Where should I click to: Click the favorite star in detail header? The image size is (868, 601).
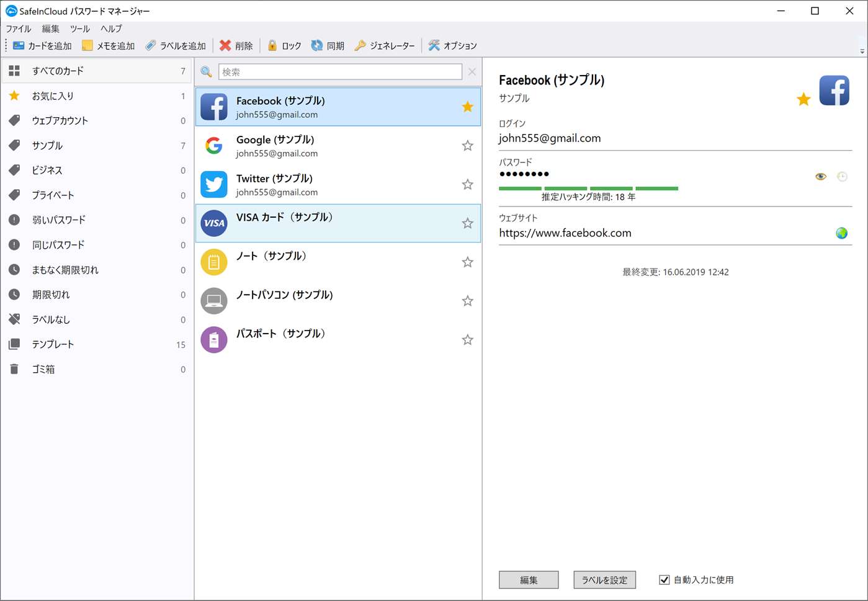click(x=803, y=99)
